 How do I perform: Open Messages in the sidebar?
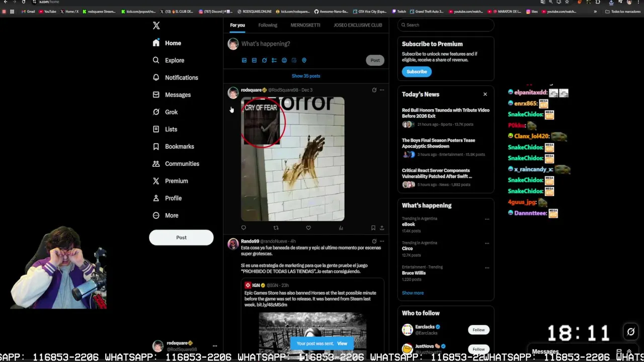pos(172,95)
